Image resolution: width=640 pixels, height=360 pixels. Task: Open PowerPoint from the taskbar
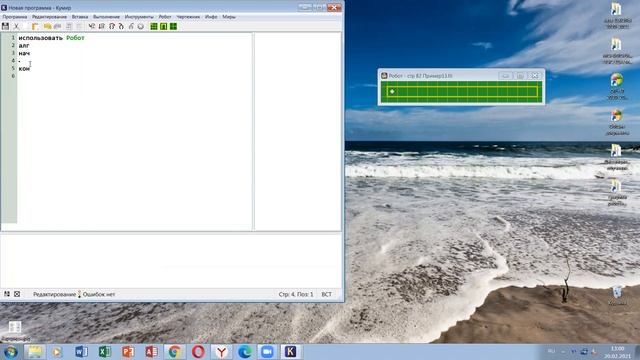[128, 351]
